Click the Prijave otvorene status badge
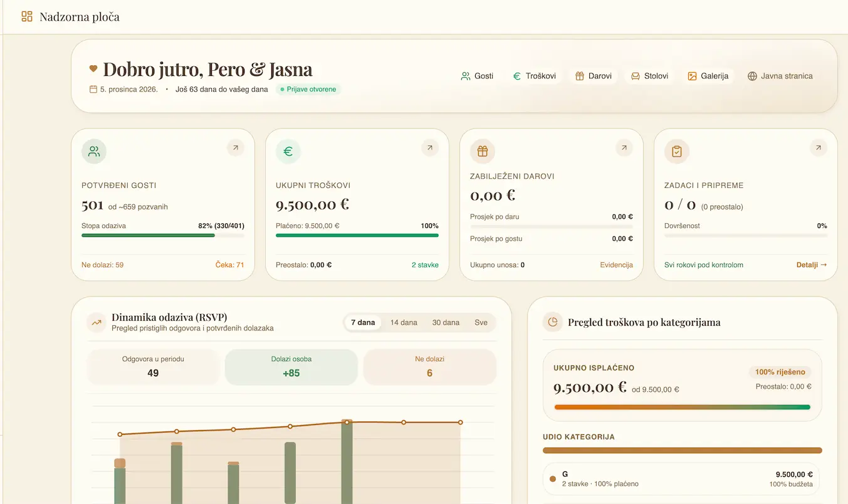This screenshot has width=848, height=504. 308,90
